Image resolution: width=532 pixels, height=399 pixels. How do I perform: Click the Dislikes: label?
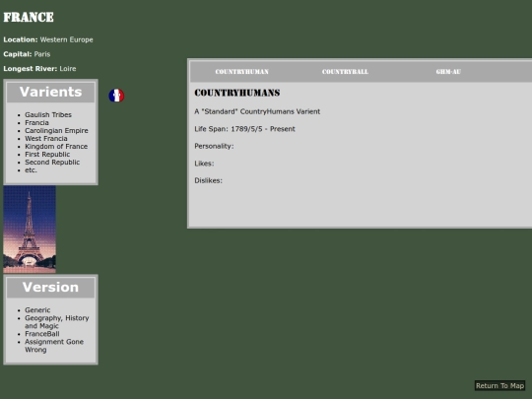tap(208, 180)
